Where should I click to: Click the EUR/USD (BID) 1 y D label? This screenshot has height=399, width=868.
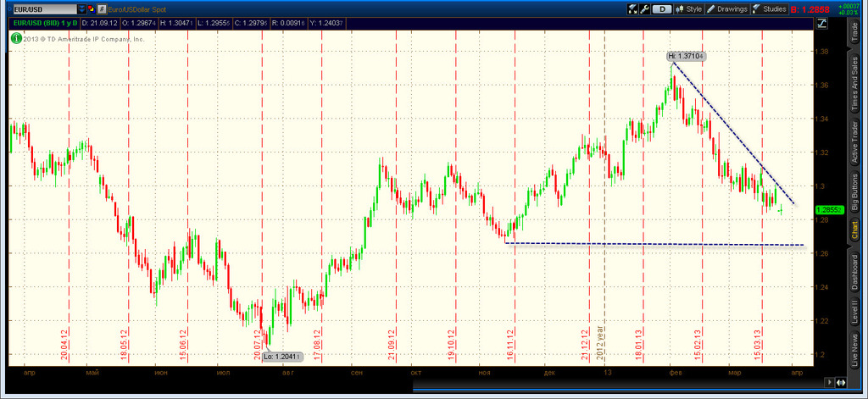[45, 23]
